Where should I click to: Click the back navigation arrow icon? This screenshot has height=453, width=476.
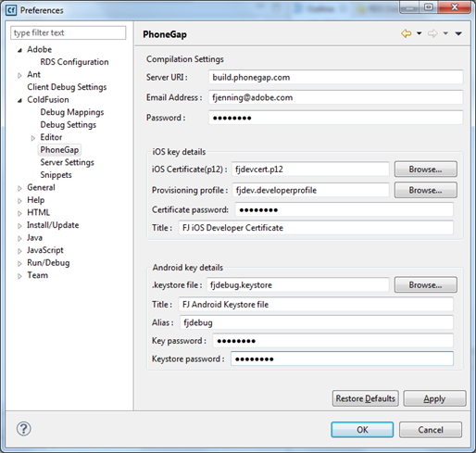coord(407,33)
